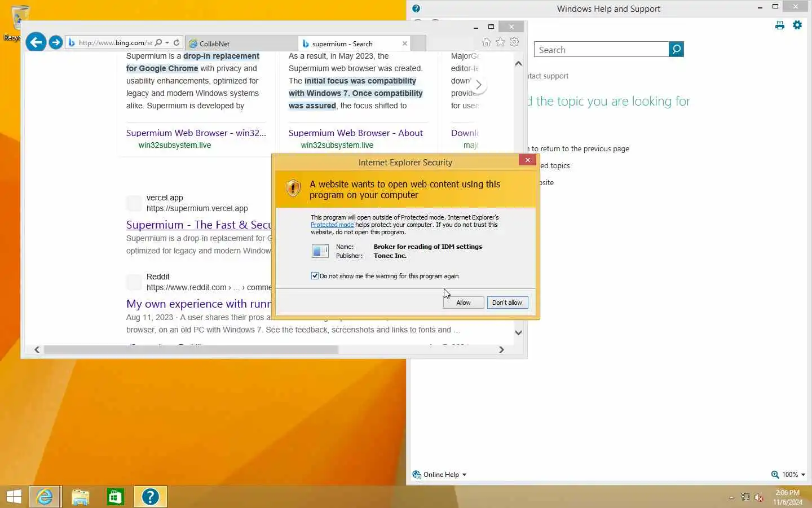Screen dimensions: 812x508
Task: Click the horizontal scrollbar right arrow
Action: coord(501,350)
